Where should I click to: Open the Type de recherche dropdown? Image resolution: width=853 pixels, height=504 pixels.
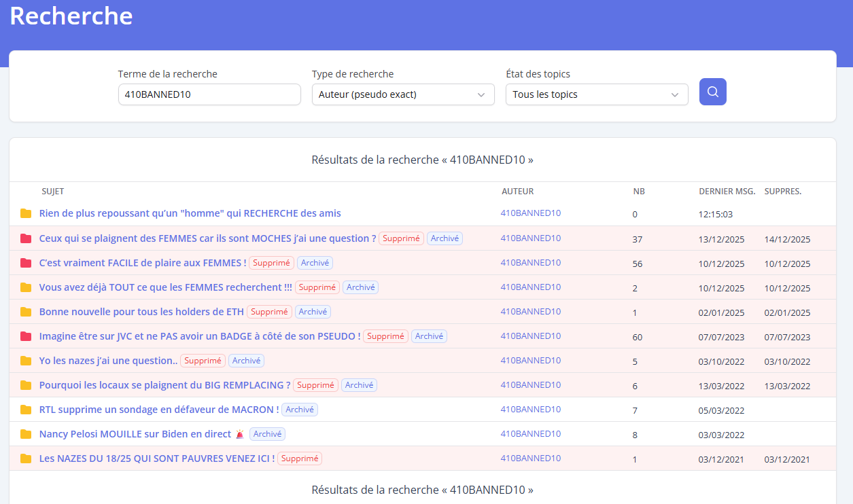click(x=403, y=94)
